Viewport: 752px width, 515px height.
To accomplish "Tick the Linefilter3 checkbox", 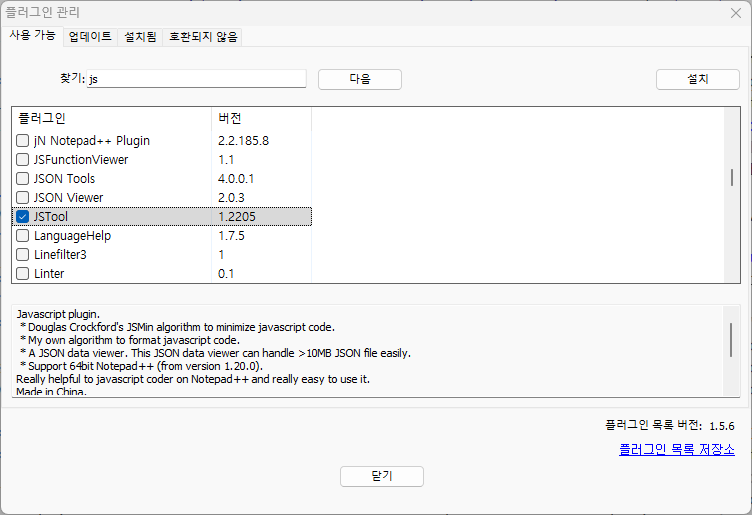I will (23, 255).
